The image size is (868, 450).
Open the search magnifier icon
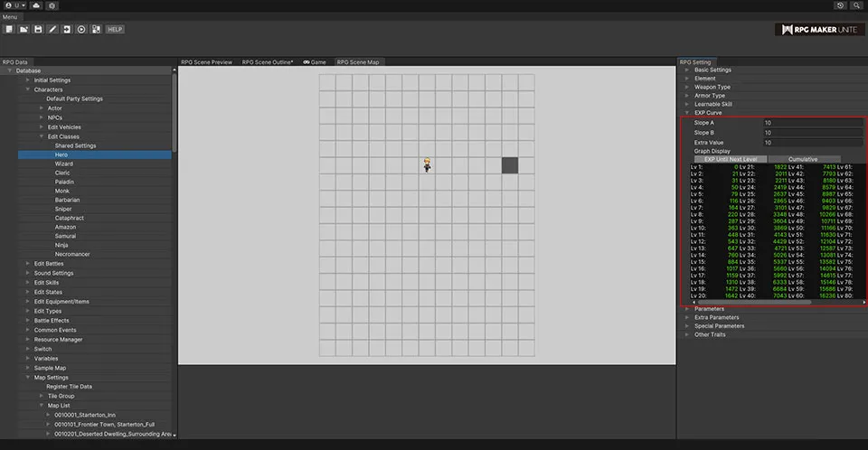856,5
